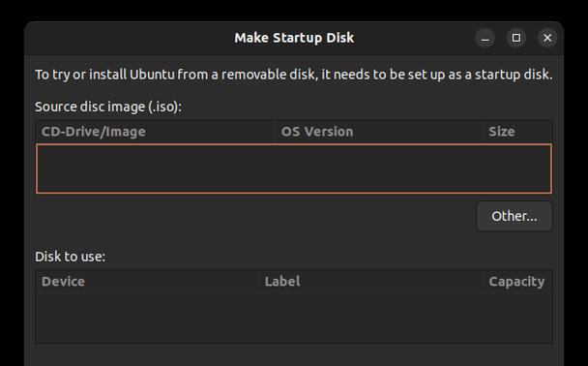Sort by CD-Drive/Image column header

click(x=157, y=132)
